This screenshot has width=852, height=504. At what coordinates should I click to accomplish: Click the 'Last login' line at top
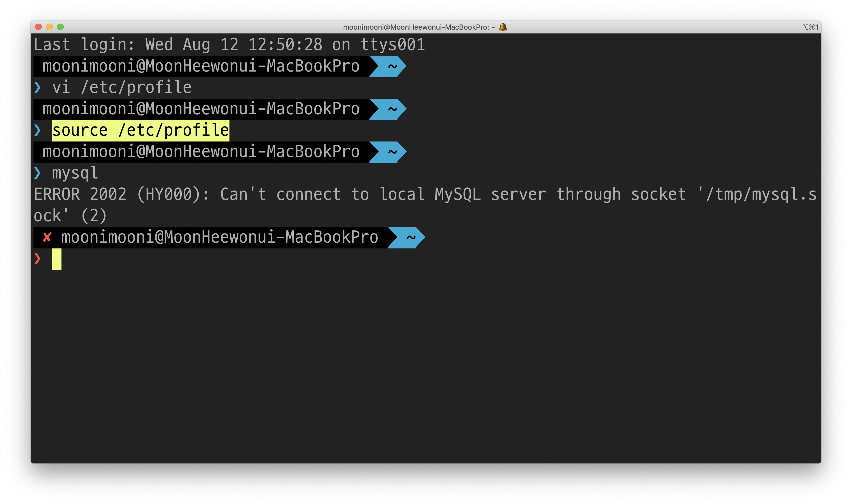[x=229, y=45]
